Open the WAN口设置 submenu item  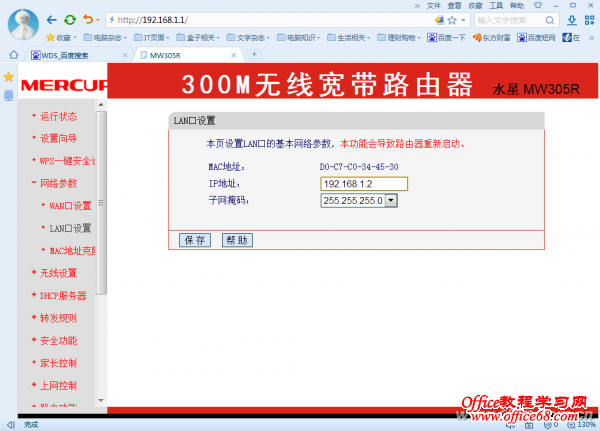point(70,206)
